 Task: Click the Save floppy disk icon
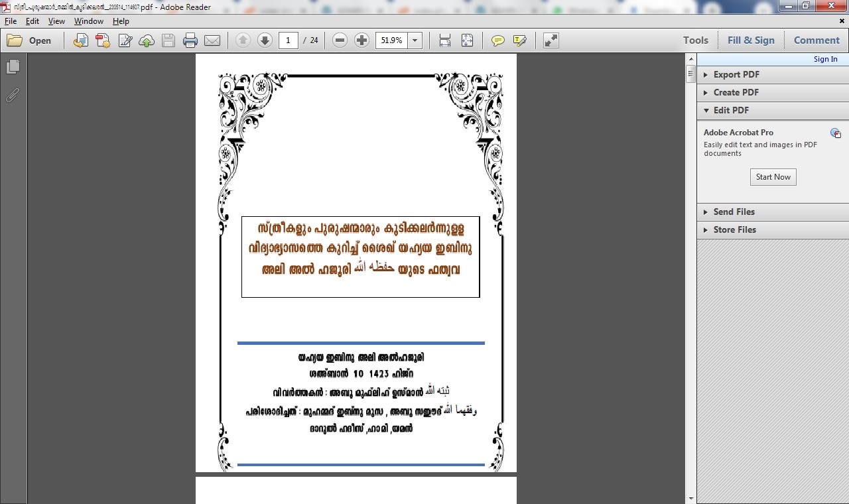pyautogui.click(x=168, y=40)
